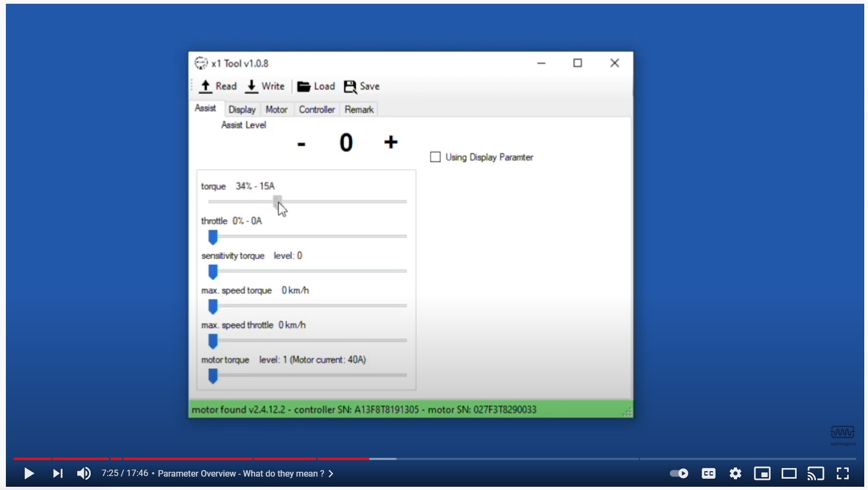Click the throttle slider handle
Viewport: 868px width, 490px height.
[x=213, y=237]
